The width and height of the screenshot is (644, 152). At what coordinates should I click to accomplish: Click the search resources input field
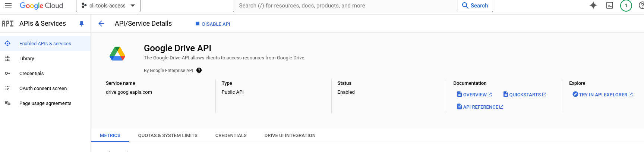click(345, 6)
